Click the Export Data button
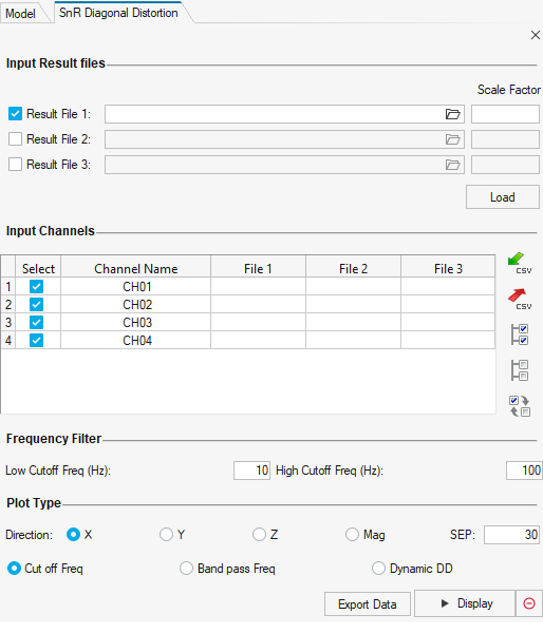The image size is (543, 622). tap(367, 604)
